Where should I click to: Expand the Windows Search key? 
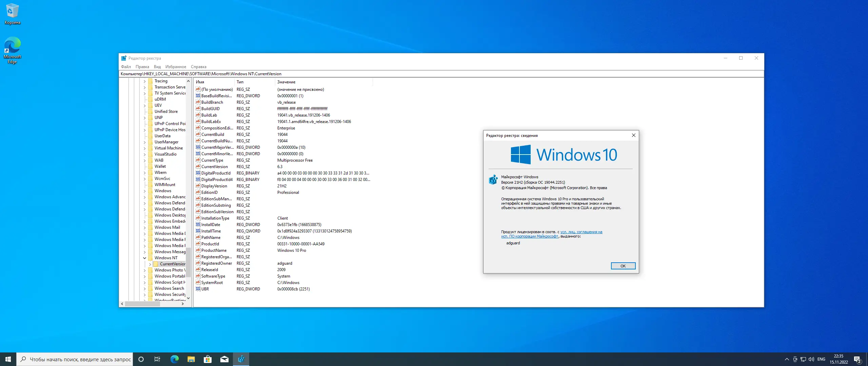pos(145,288)
